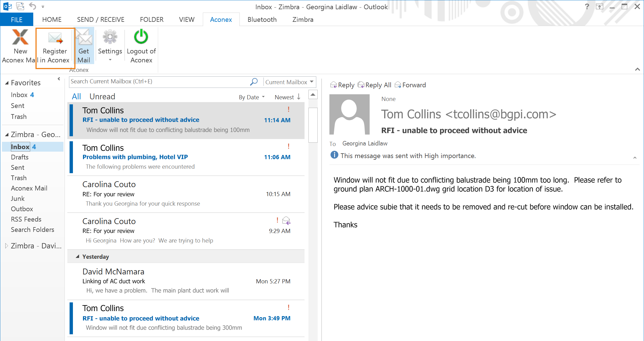The image size is (644, 341).
Task: Open Carolina Couto 9:29 AM email
Action: point(186,231)
